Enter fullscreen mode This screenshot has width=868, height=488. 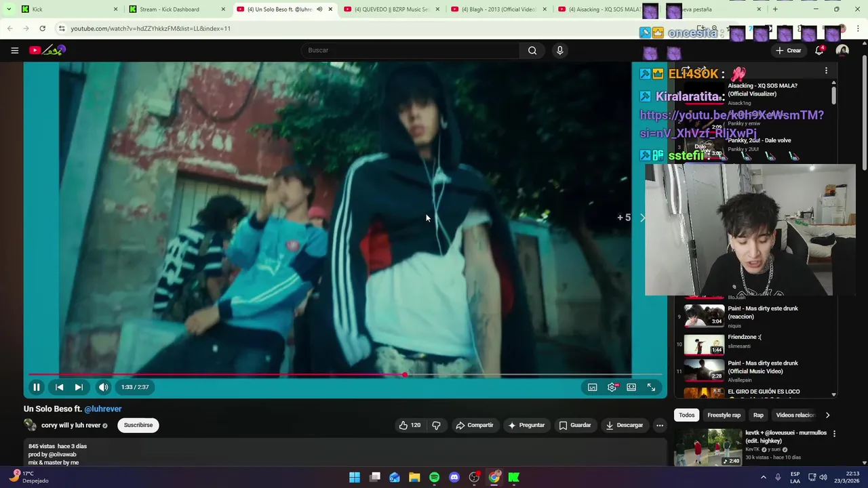(651, 387)
